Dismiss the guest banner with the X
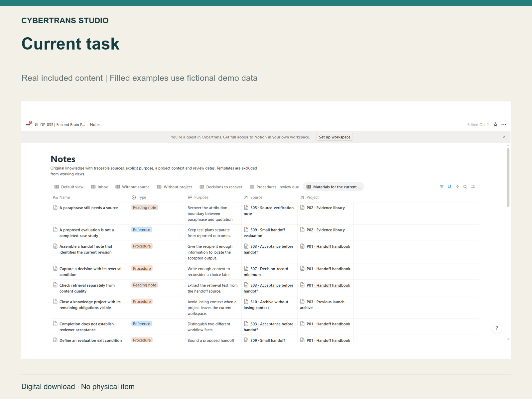 point(504,137)
